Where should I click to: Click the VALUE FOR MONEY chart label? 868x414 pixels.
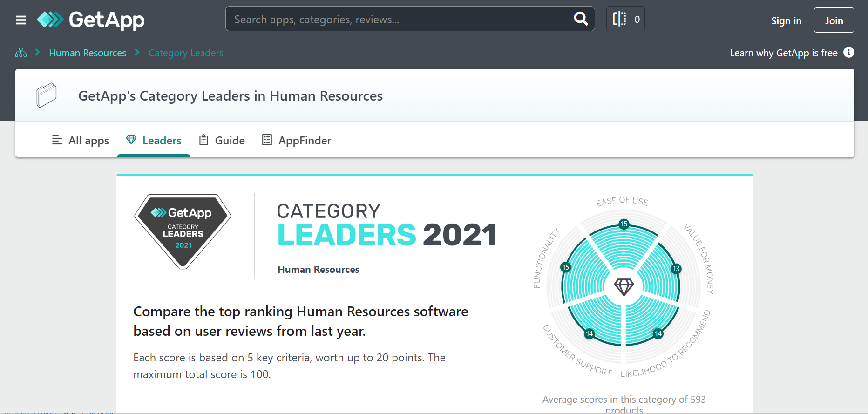(699, 258)
